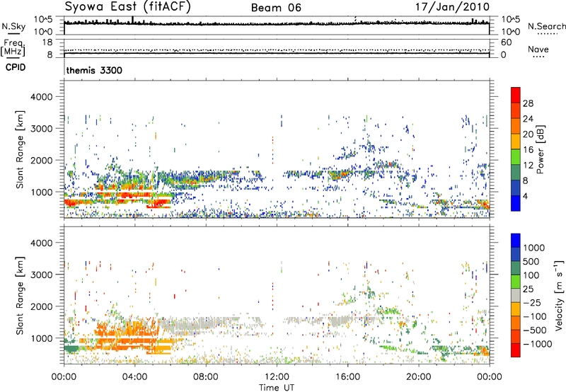Screen dimensions: 566x392
Task: Click the Slant Range title of the power panel
Action: pos(20,150)
